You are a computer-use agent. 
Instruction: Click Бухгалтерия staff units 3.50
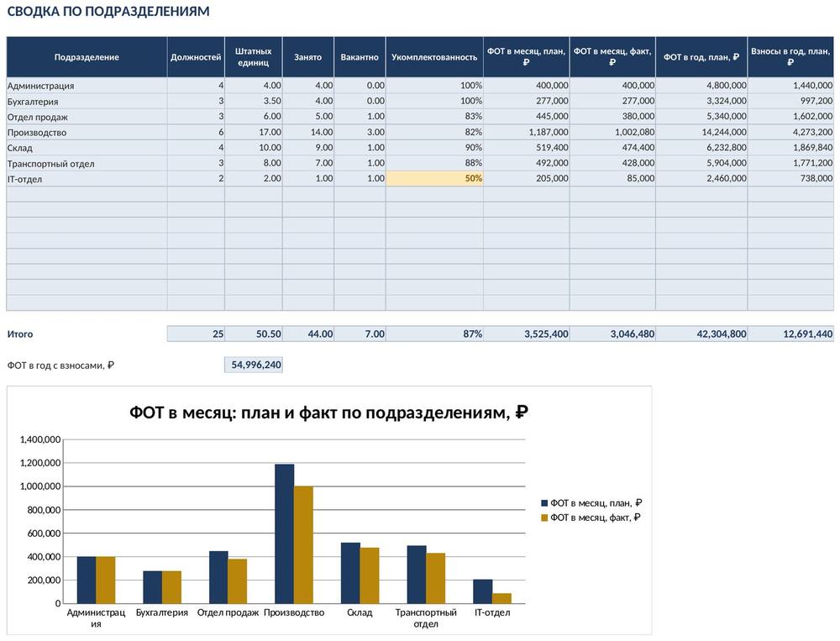click(x=254, y=101)
